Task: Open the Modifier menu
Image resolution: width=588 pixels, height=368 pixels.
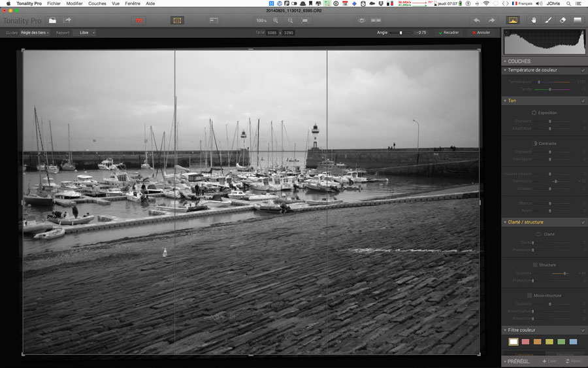Action: click(x=74, y=3)
